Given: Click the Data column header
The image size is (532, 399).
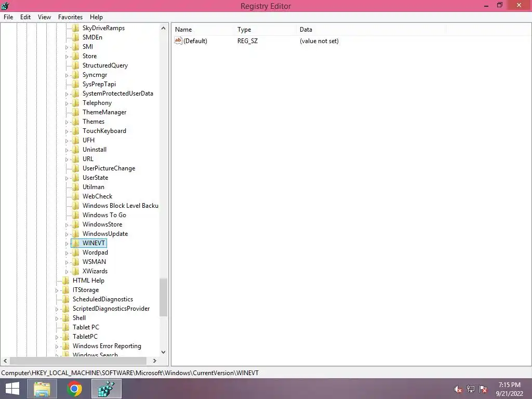Looking at the screenshot, I should coord(371,30).
